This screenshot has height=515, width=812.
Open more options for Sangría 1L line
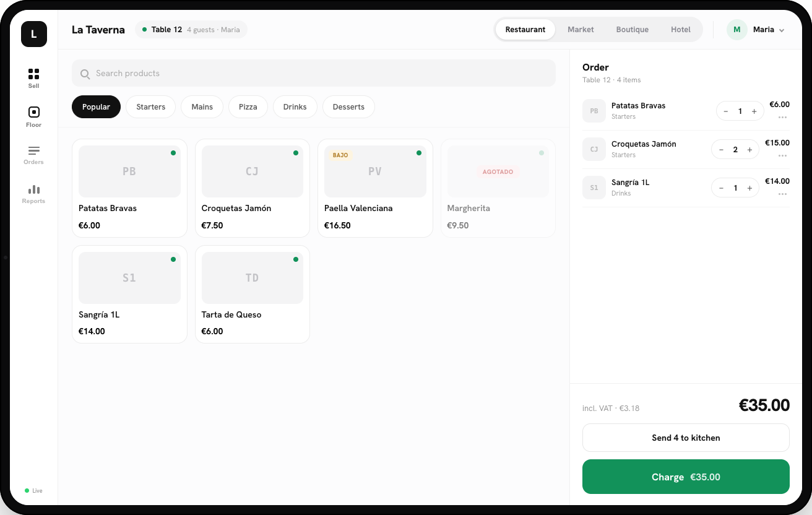click(782, 194)
